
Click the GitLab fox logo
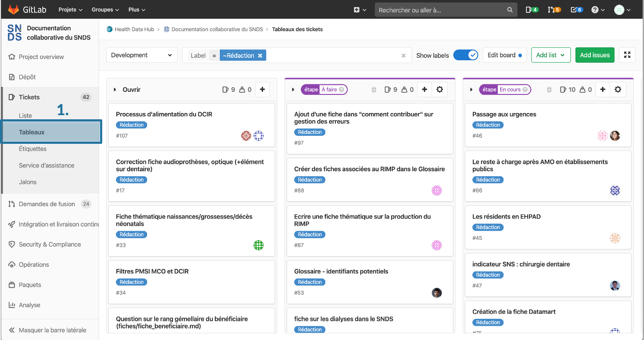coord(14,10)
